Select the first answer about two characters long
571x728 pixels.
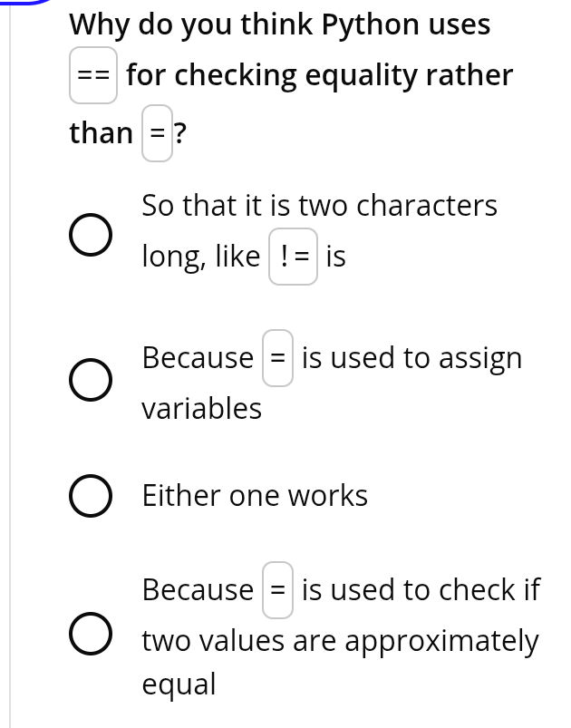coord(92,234)
